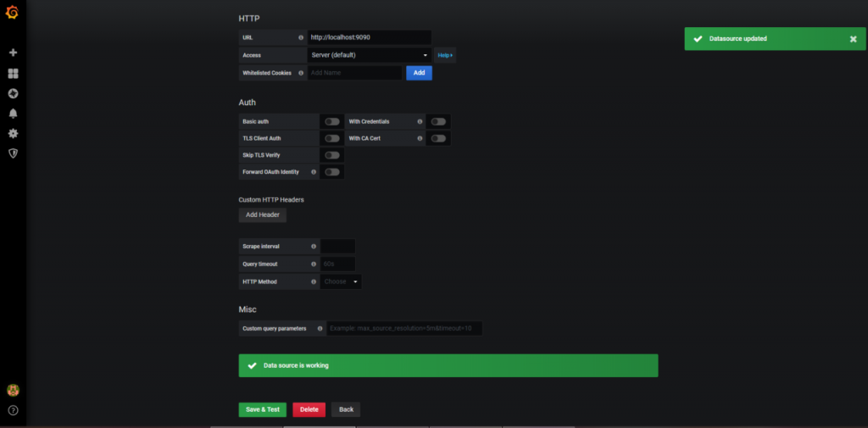Toggle the With Credentials switch
868x428 pixels.
tap(438, 122)
